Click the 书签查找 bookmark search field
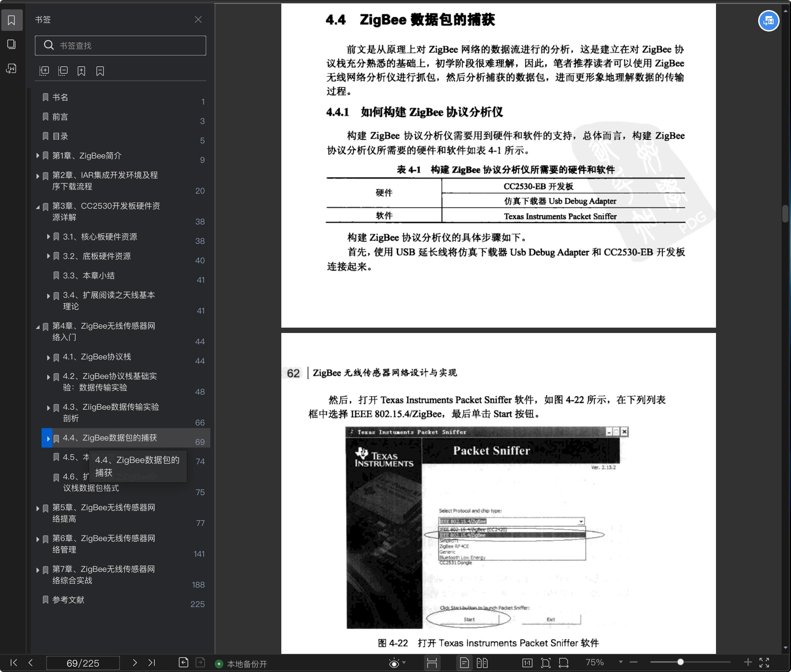Screen dimensions: 791x672 pos(120,45)
